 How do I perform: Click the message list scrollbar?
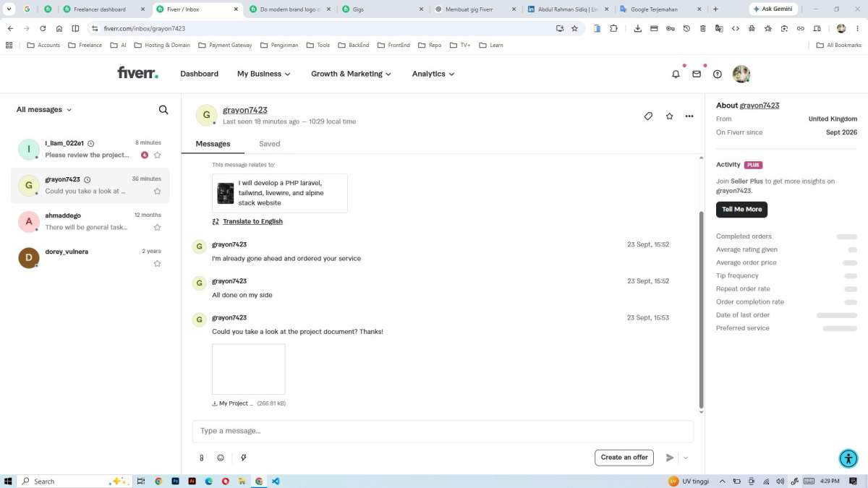click(x=701, y=311)
